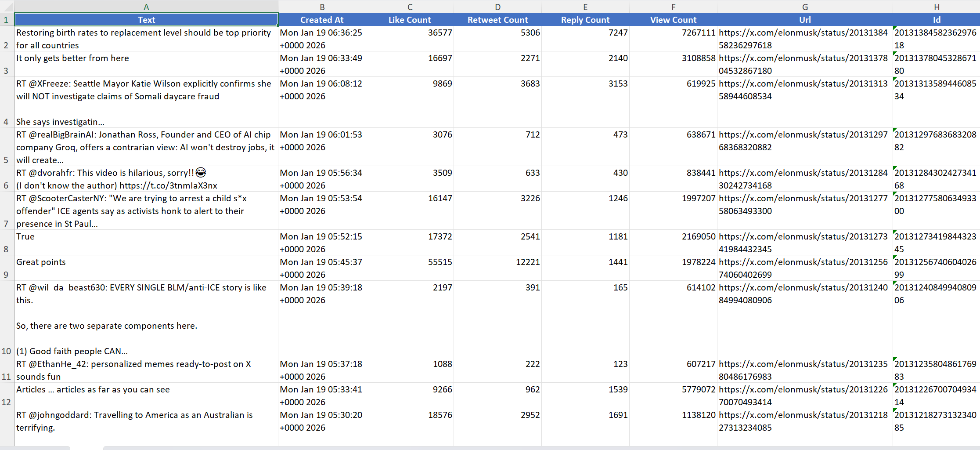Select column D by its header
Image resolution: width=980 pixels, height=450 pixels.
tap(497, 7)
